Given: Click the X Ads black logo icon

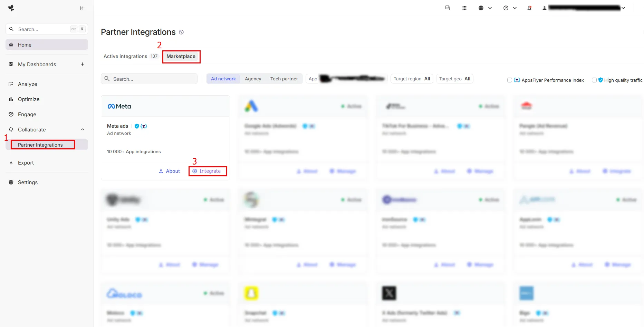Looking at the screenshot, I should 389,293.
